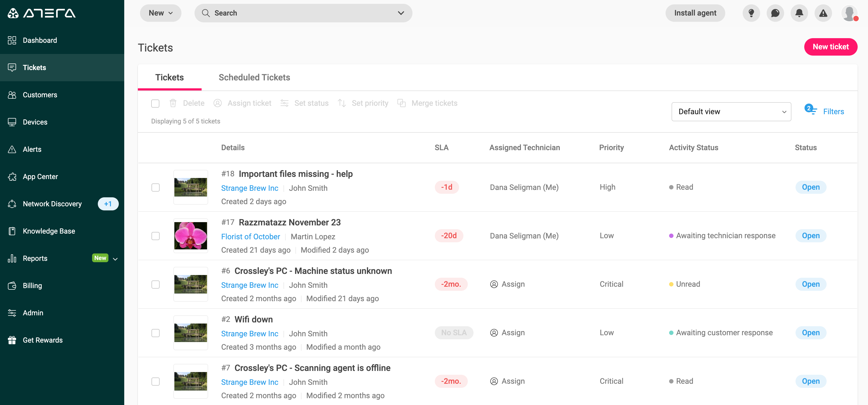Open the alert triangle icon in top bar
The width and height of the screenshot is (868, 405).
point(823,13)
